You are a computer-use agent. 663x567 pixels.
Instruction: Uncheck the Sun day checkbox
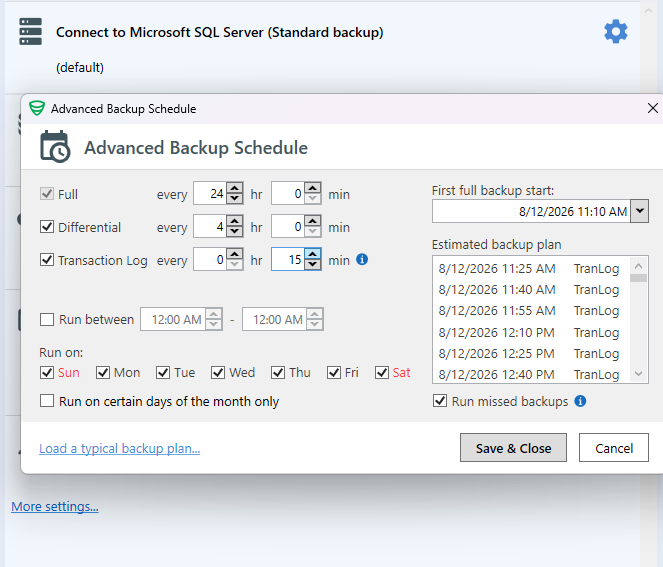click(x=47, y=373)
